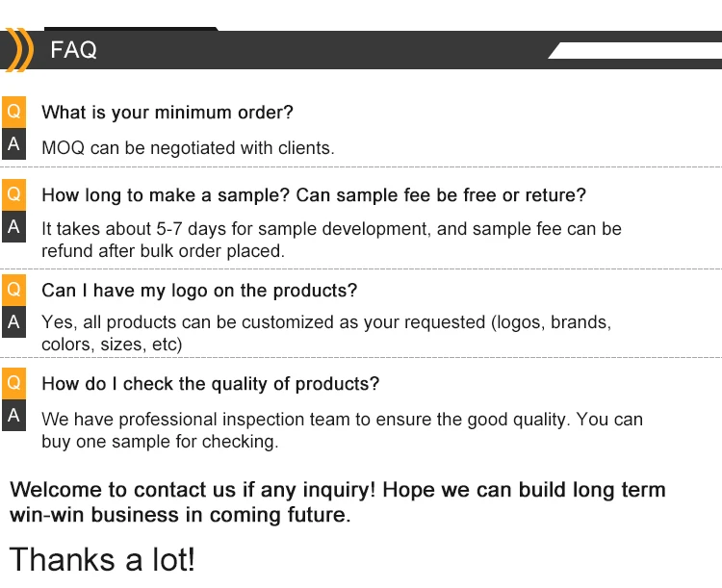Viewport: 722px width, 588px height.
Task: Click the orange Q icon for minimum order
Action: coord(13,112)
